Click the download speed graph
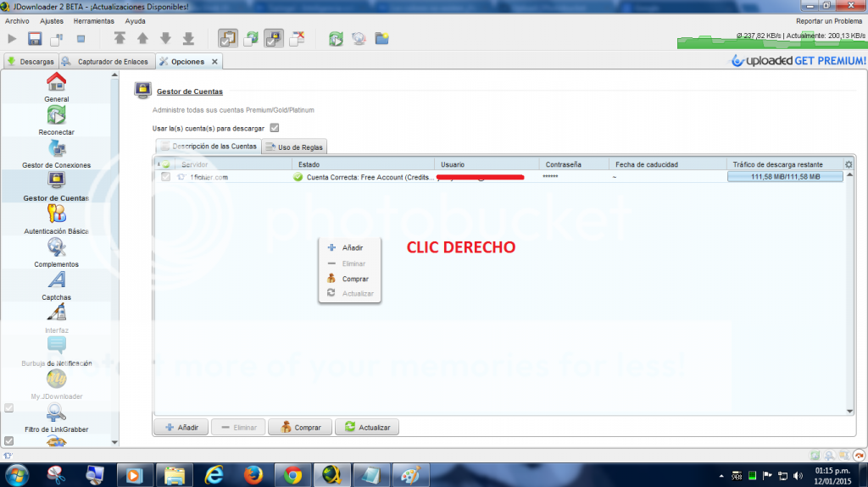 tap(771, 40)
